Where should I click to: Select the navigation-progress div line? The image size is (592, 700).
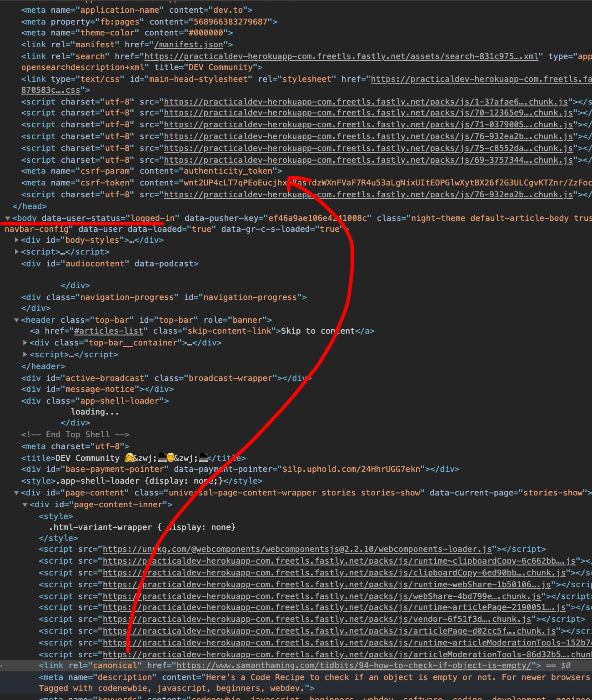point(164,297)
